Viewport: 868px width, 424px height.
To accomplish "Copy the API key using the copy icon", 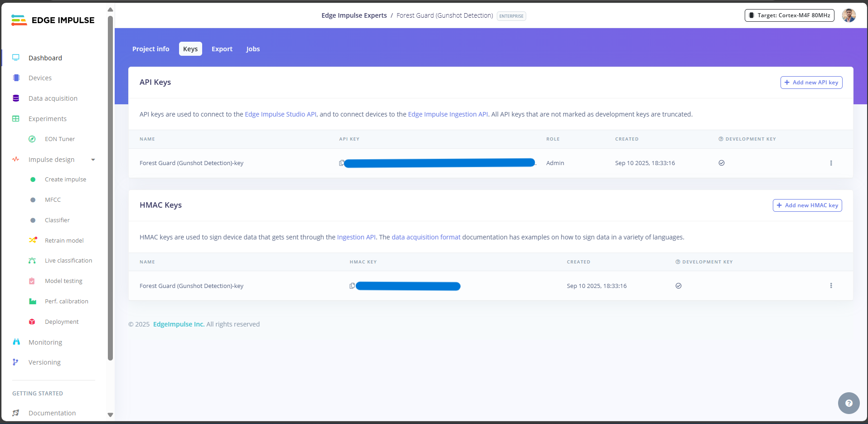I will (x=341, y=163).
